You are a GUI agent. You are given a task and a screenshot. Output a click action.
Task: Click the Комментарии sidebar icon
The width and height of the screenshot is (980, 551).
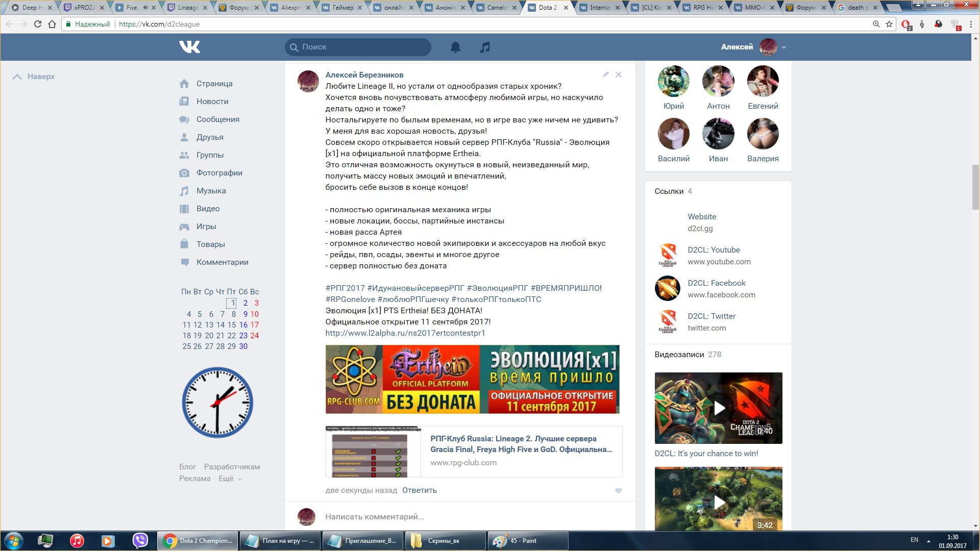pyautogui.click(x=184, y=262)
